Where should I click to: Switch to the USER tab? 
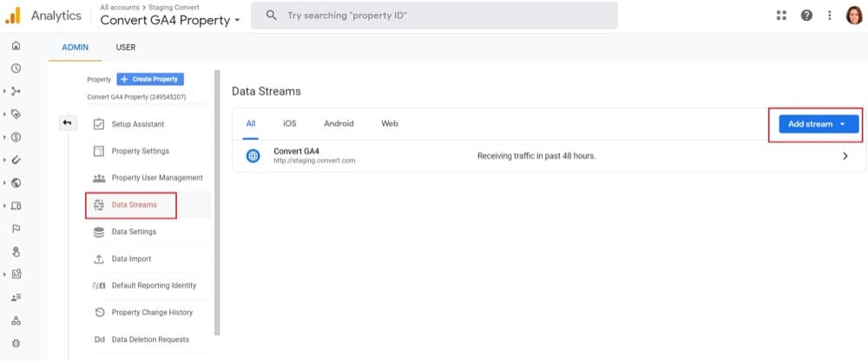pyautogui.click(x=126, y=48)
